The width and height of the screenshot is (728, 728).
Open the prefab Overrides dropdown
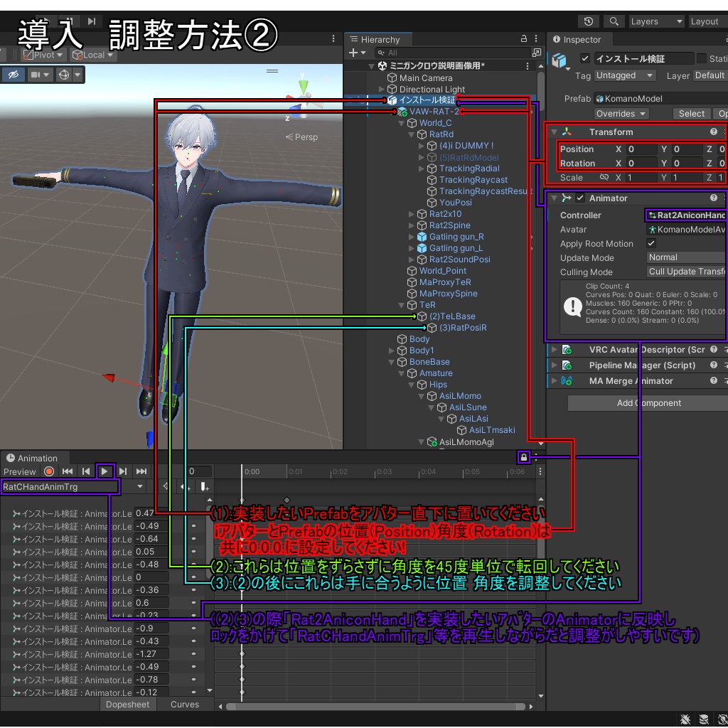621,114
